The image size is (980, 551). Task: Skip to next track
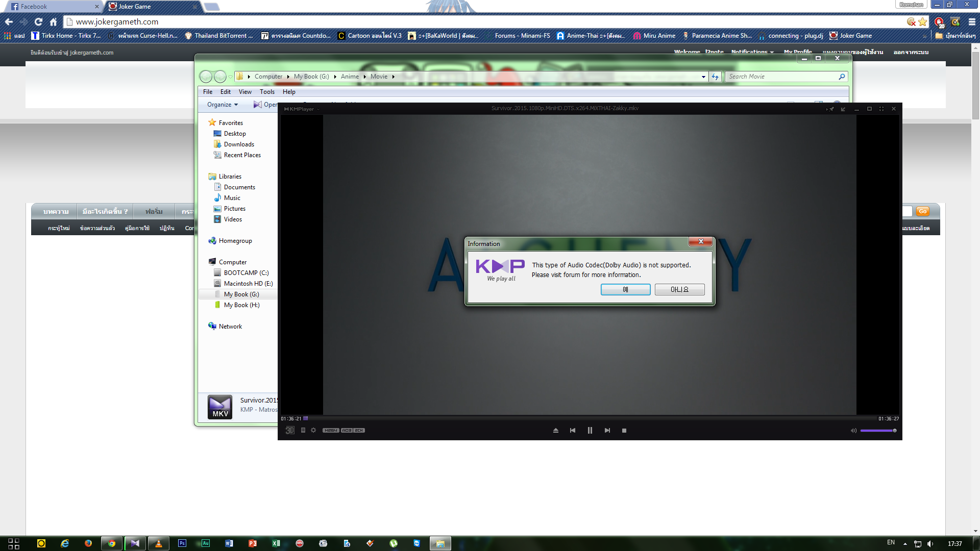coord(607,430)
